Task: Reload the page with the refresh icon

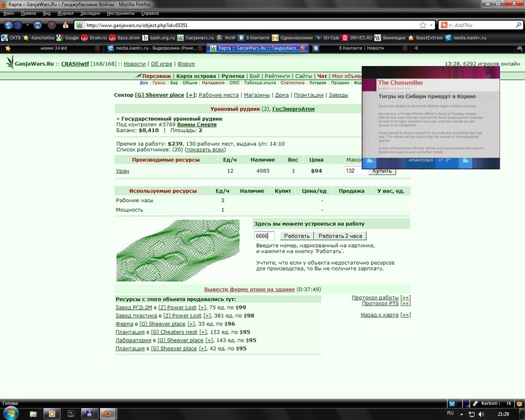Action: pyautogui.click(x=37, y=25)
